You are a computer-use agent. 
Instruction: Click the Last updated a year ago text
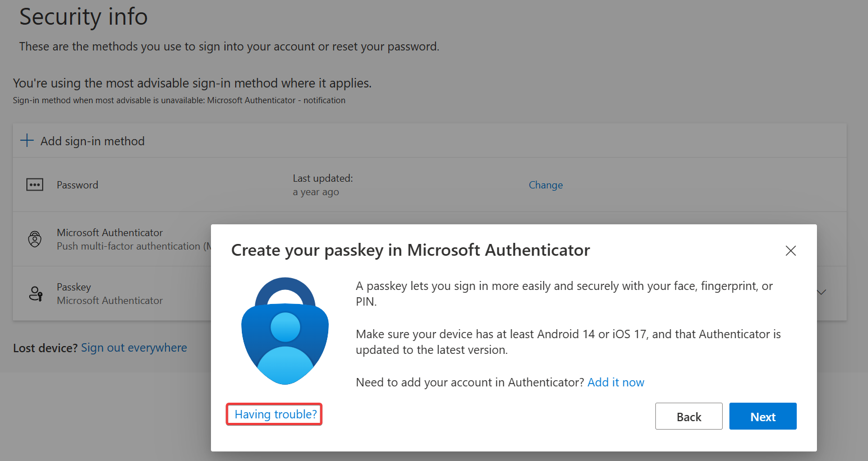tap(323, 185)
